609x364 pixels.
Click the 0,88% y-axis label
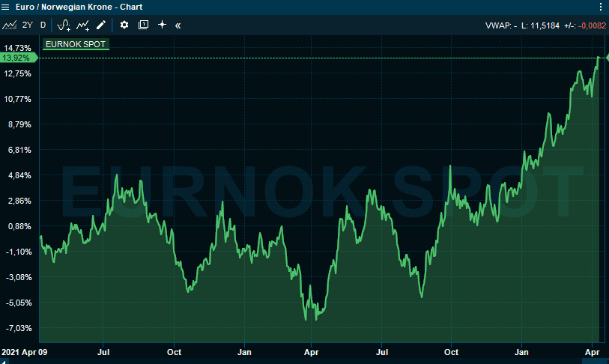(19, 226)
